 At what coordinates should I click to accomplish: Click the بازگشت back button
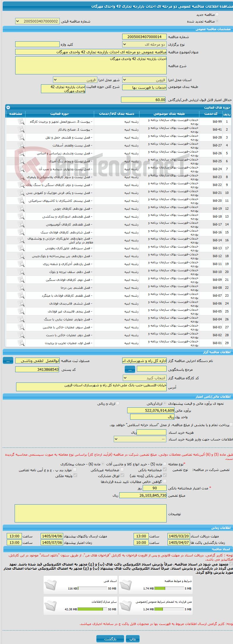tap(110, 638)
